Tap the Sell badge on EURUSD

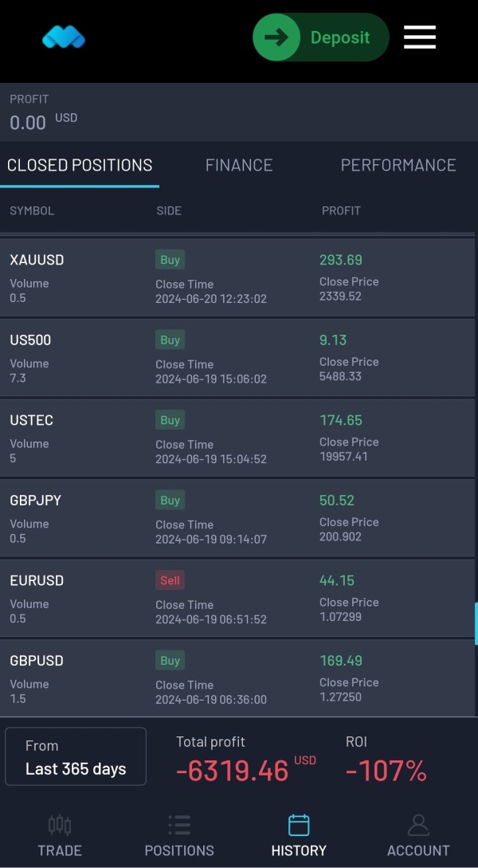click(x=170, y=580)
